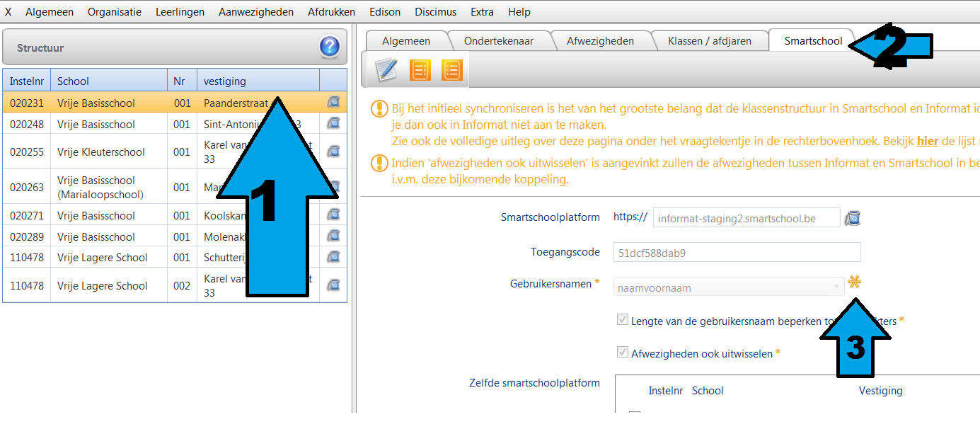The width and height of the screenshot is (980, 446).
Task: Open the Afdrukken menu
Action: tap(332, 12)
